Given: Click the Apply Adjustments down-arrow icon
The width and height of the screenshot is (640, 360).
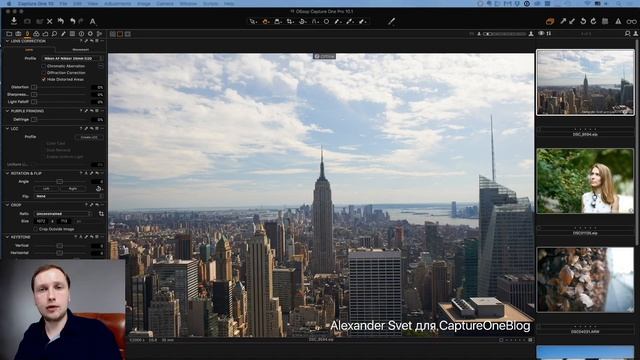Looking at the screenshot, I should click(x=572, y=21).
